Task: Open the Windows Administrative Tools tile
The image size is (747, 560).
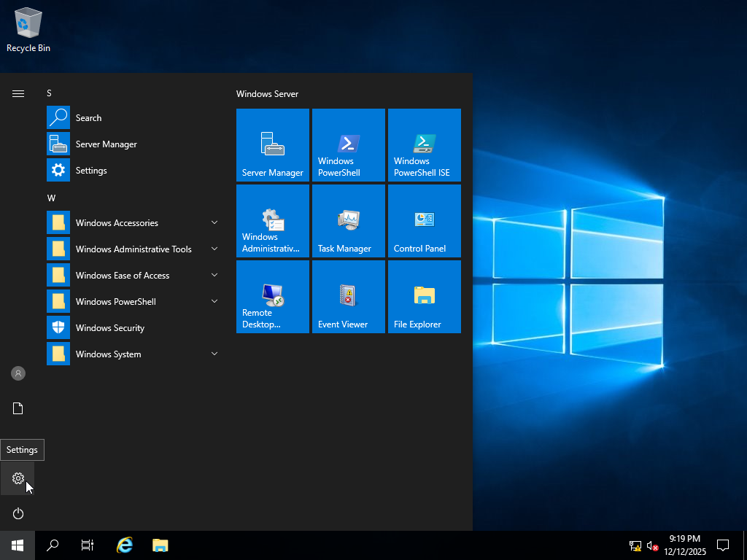Action: tap(273, 221)
